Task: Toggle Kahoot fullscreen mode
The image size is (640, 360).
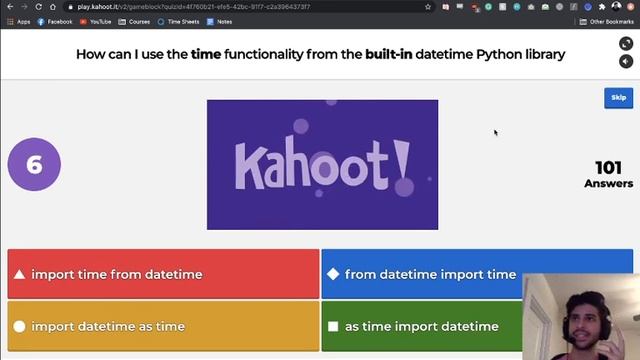Action: click(626, 43)
